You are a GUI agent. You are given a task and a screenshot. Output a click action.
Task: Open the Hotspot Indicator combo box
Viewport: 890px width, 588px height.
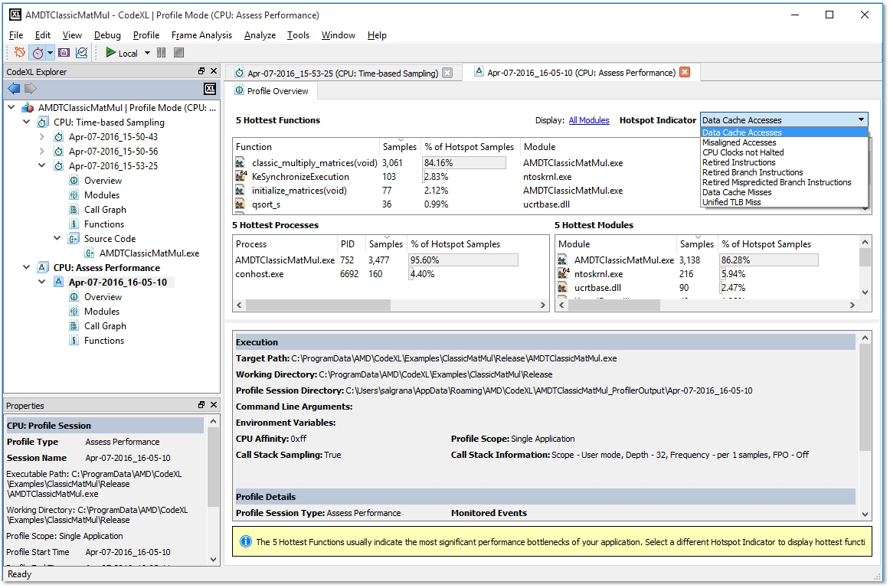tap(784, 119)
